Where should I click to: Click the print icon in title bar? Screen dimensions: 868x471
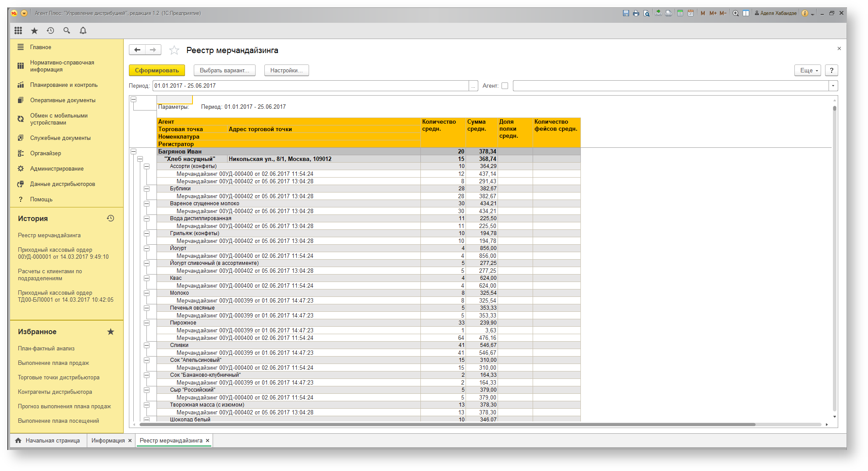point(636,13)
